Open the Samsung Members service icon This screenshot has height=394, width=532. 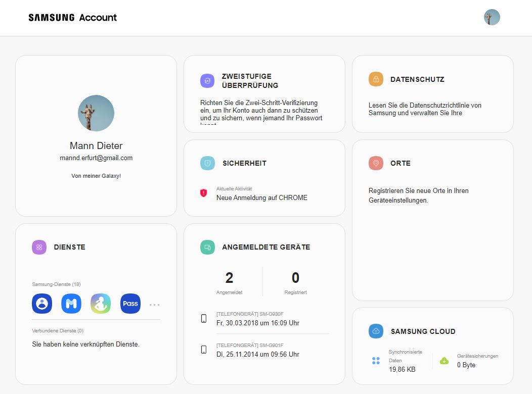tap(71, 304)
